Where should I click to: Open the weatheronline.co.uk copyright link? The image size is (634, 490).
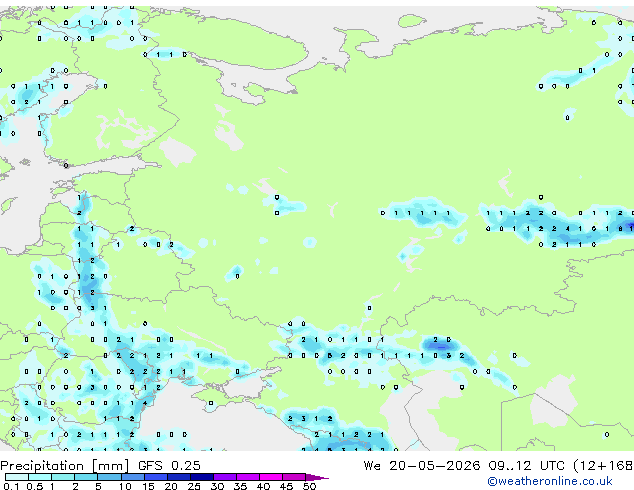point(549,481)
